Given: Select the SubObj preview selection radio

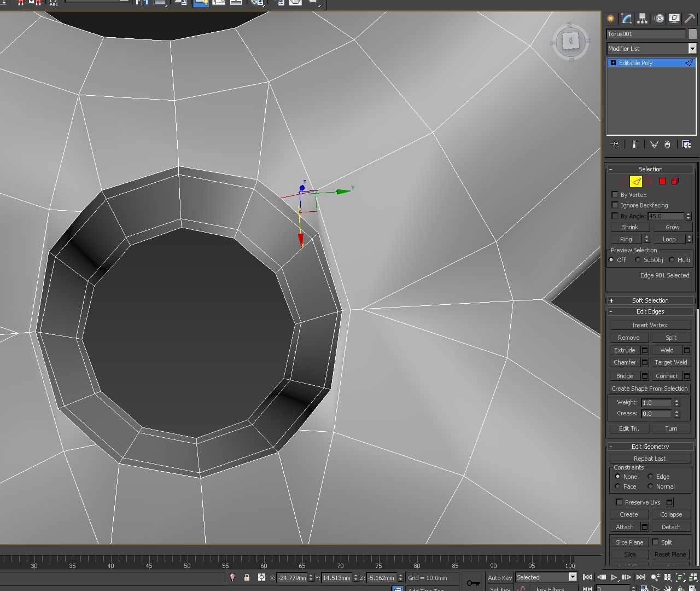Looking at the screenshot, I should coord(638,260).
